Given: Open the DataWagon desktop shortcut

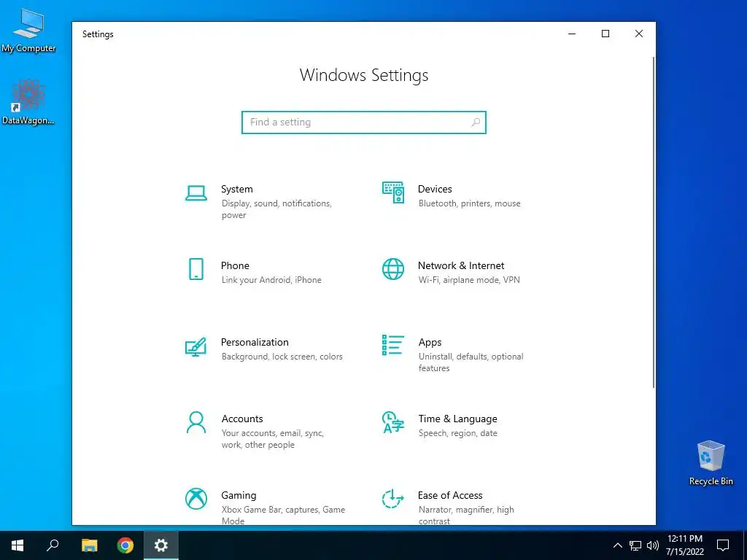Looking at the screenshot, I should pos(28,102).
